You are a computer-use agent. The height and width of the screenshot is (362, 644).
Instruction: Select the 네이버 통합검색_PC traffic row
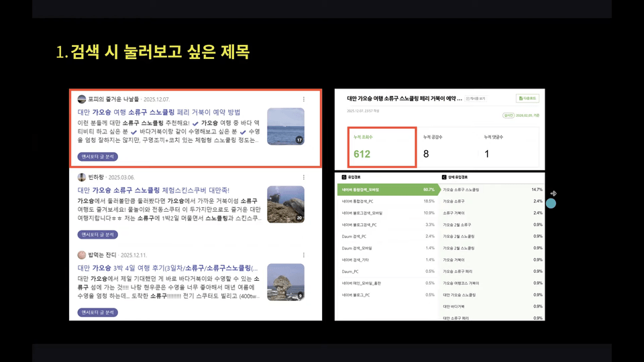(388, 201)
